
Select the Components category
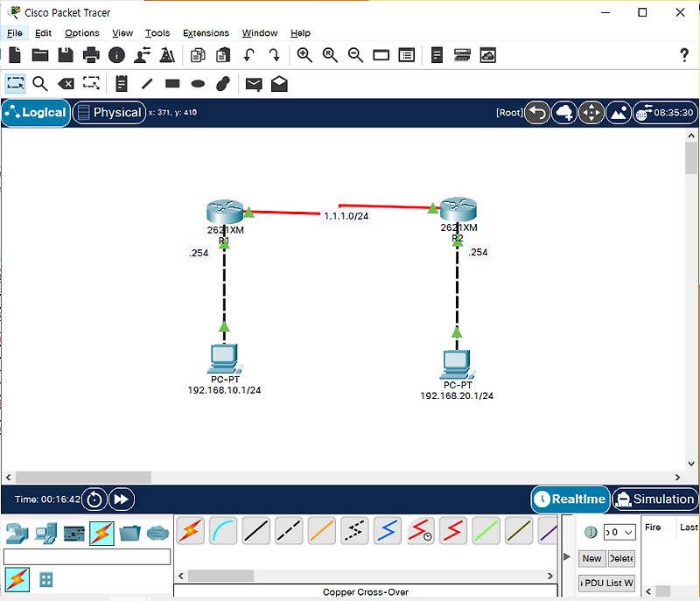click(74, 534)
